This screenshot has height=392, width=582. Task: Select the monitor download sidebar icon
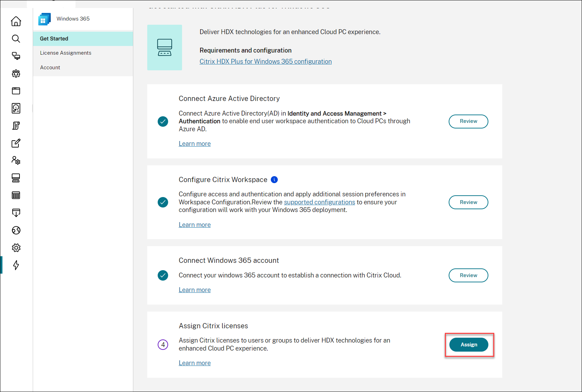coord(16,213)
